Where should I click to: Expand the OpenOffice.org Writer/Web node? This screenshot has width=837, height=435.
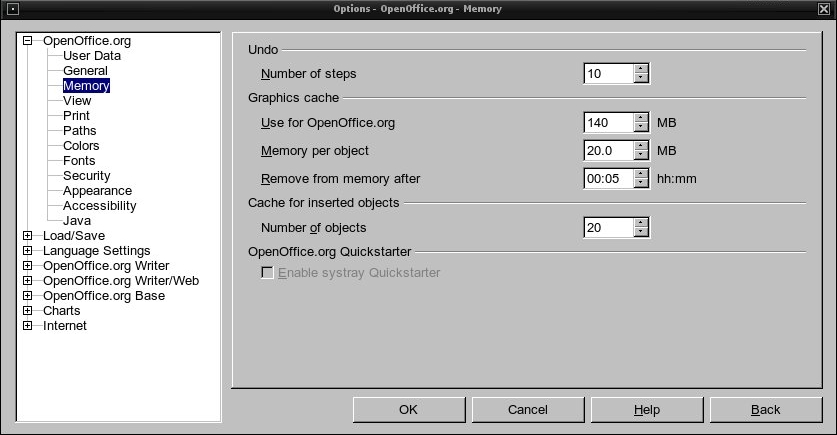point(28,280)
